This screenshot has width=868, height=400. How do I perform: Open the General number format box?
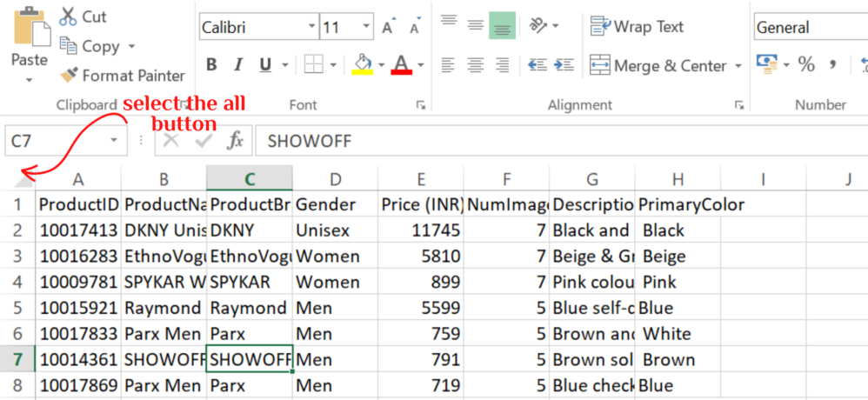pyautogui.click(x=811, y=27)
